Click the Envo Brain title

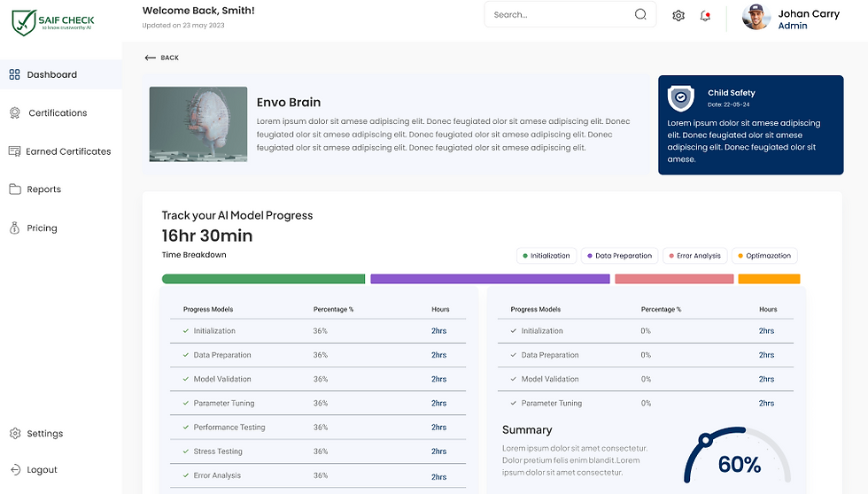pyautogui.click(x=289, y=103)
